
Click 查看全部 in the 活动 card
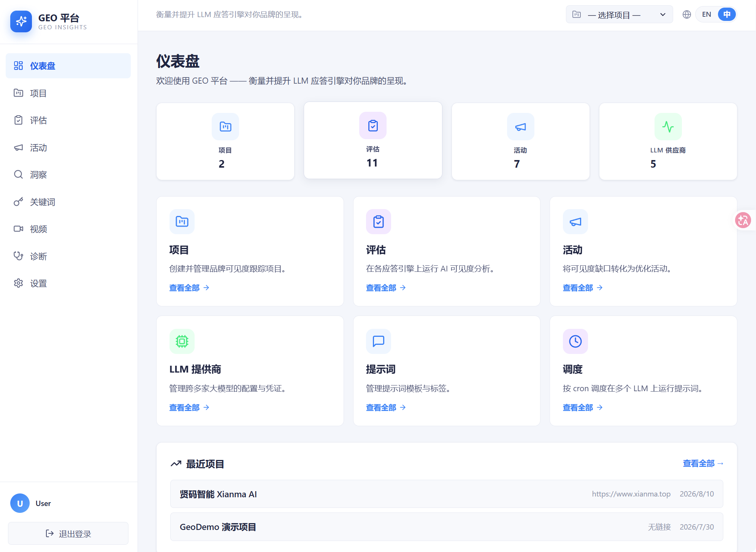click(x=583, y=288)
